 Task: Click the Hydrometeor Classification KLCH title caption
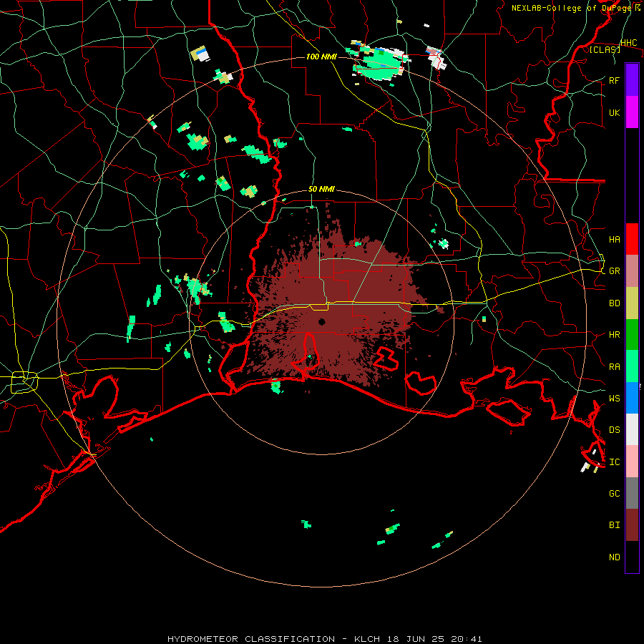[x=324, y=639]
